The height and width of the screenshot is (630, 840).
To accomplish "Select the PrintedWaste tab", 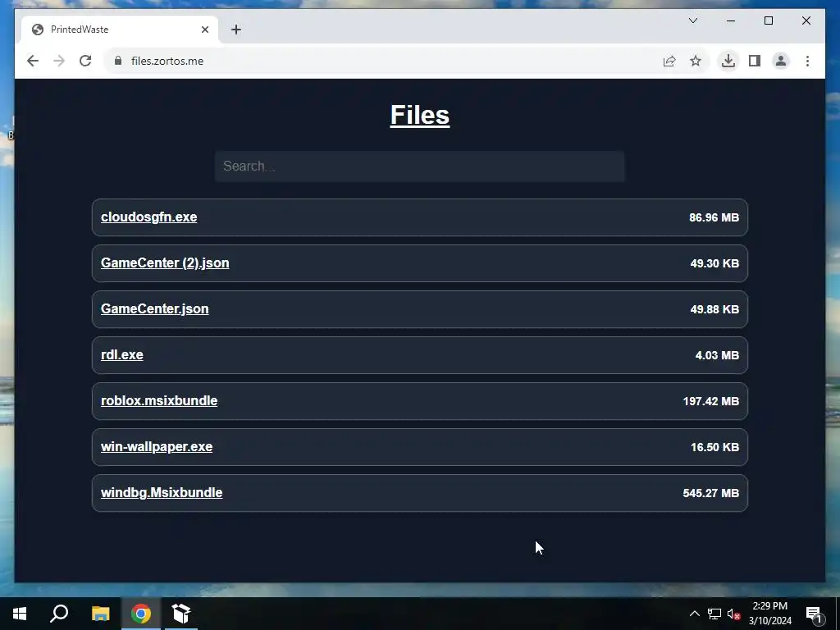I will pyautogui.click(x=120, y=30).
